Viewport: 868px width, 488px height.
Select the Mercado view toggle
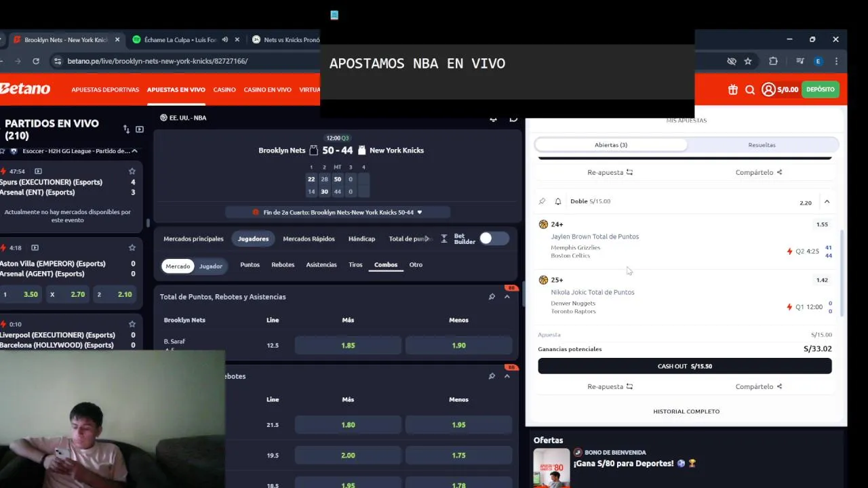178,266
